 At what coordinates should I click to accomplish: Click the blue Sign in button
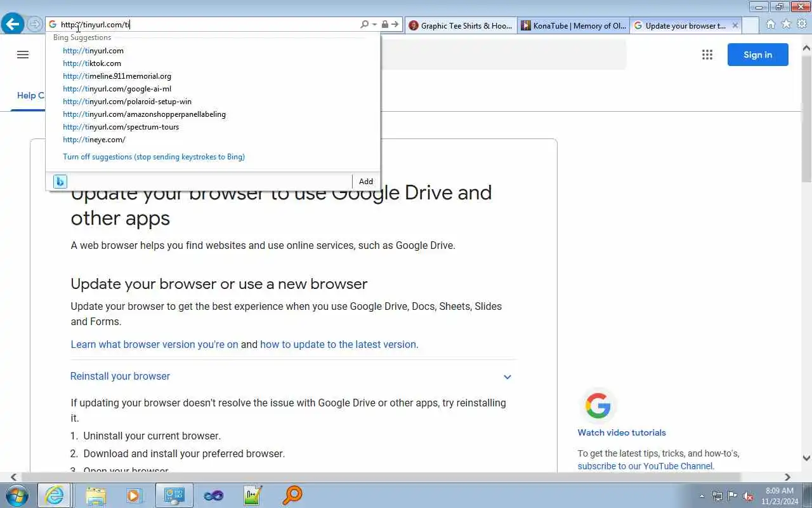point(758,55)
